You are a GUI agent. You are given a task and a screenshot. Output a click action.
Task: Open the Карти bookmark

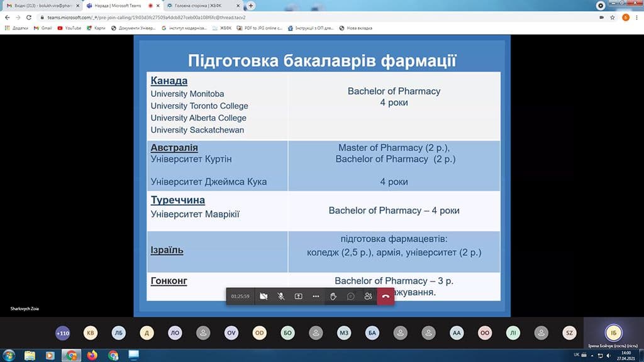pyautogui.click(x=96, y=28)
